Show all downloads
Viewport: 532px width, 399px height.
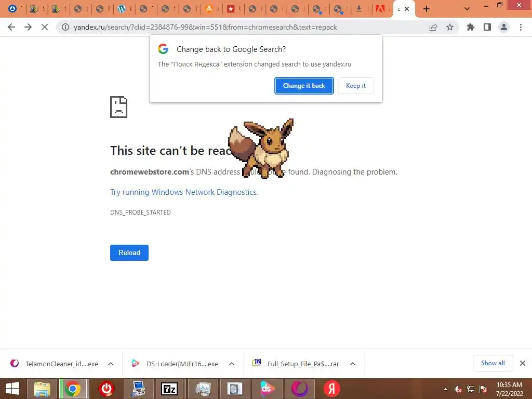(493, 363)
